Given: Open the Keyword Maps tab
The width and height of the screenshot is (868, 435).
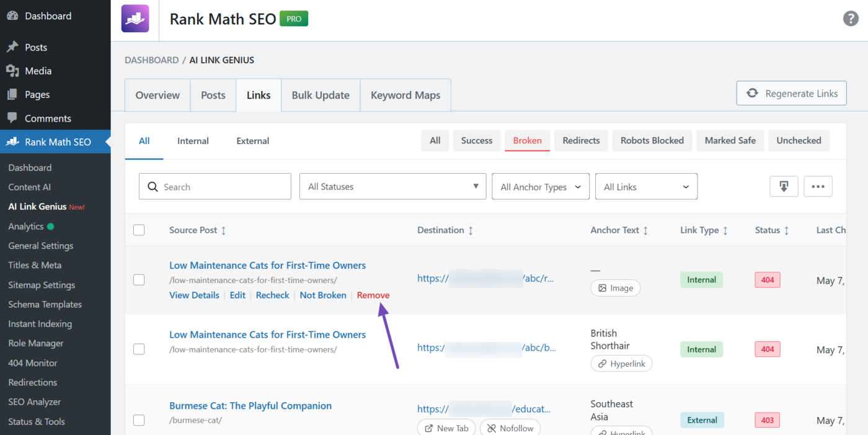Looking at the screenshot, I should 405,95.
